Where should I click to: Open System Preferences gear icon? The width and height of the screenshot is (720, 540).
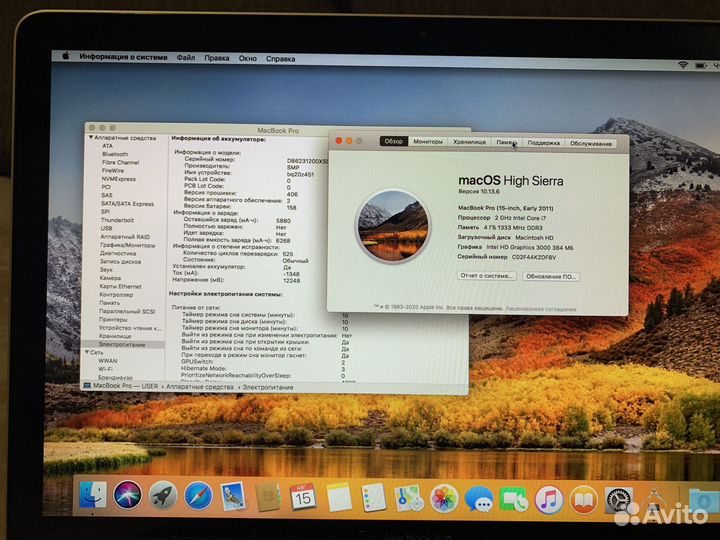coord(619,501)
